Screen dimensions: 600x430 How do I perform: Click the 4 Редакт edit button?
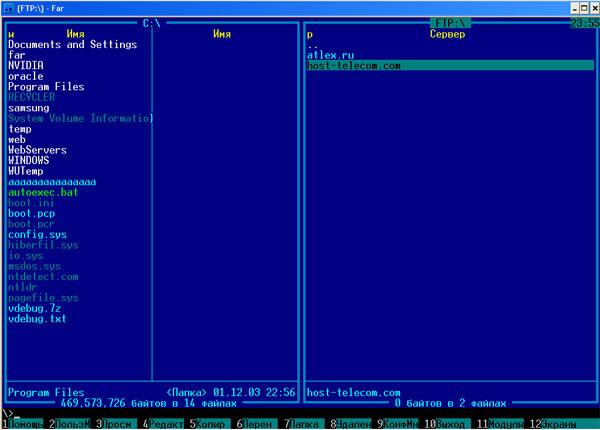pos(163,424)
